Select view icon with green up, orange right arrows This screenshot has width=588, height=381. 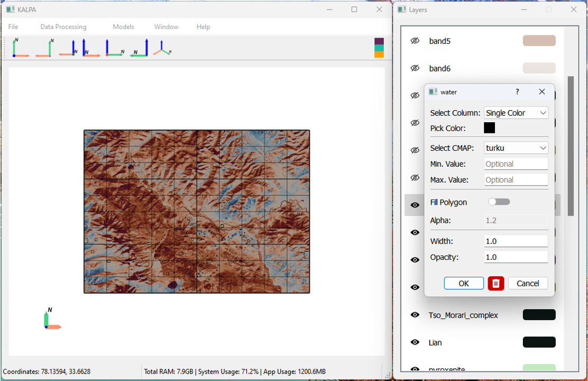[21, 48]
